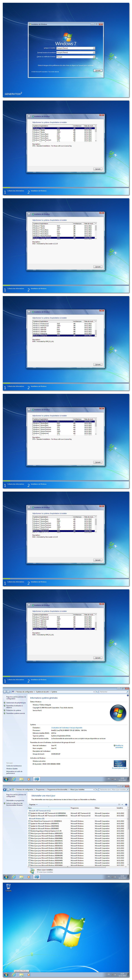Viewport: 132px width, 980px height.
Task: Open the 'Langue à installer' dropdown
Action: [76, 48]
